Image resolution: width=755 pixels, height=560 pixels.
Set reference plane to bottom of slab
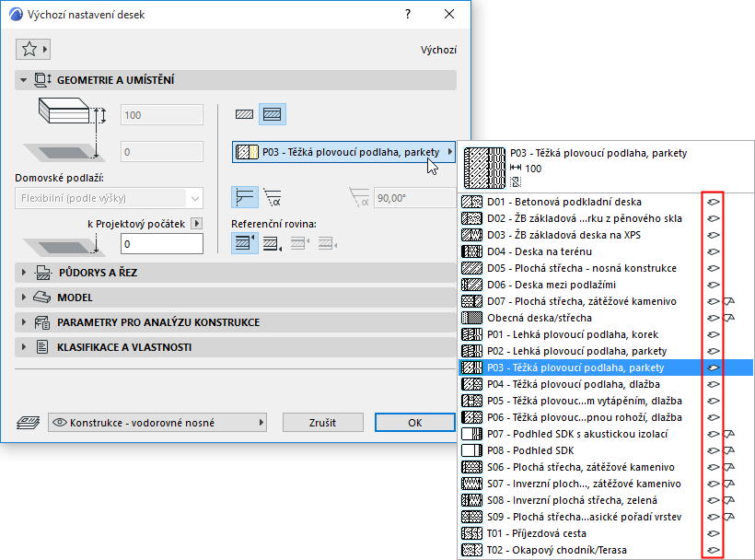(x=273, y=244)
